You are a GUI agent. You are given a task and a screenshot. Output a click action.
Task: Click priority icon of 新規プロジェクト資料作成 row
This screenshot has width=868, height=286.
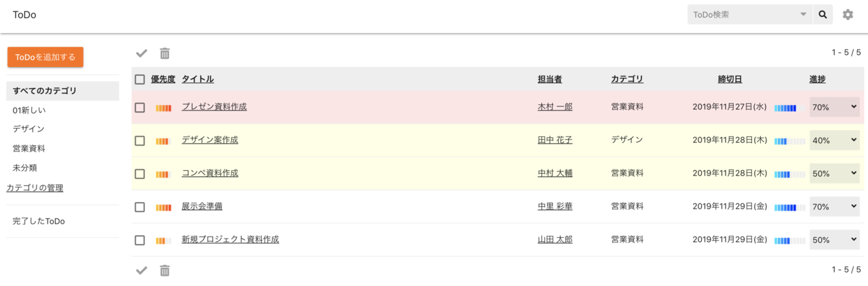click(x=163, y=240)
